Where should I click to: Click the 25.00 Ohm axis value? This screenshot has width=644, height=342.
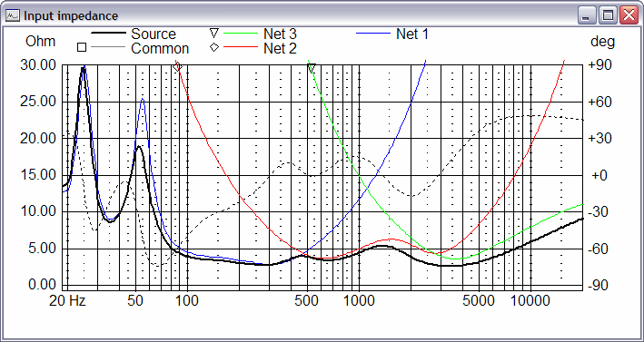(38, 102)
